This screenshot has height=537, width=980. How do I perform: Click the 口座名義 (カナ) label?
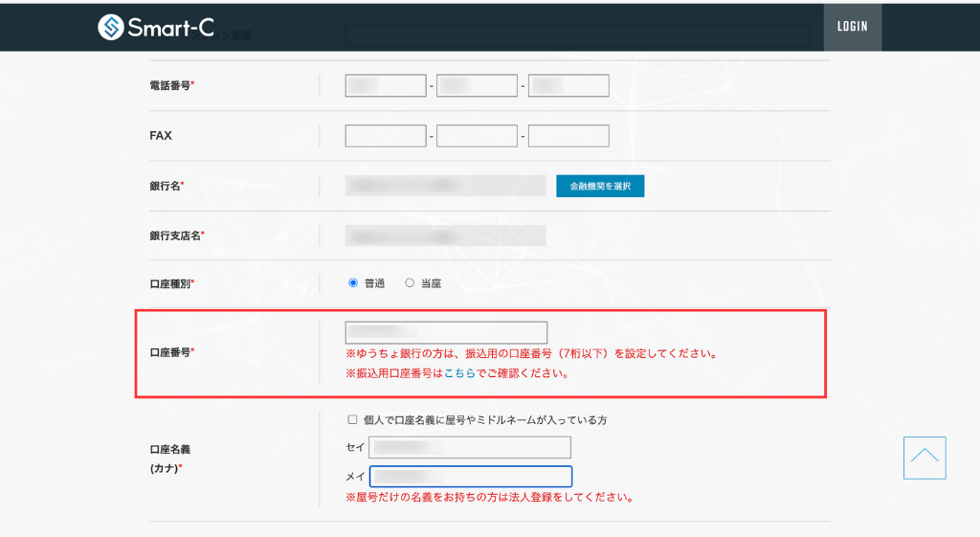point(170,459)
